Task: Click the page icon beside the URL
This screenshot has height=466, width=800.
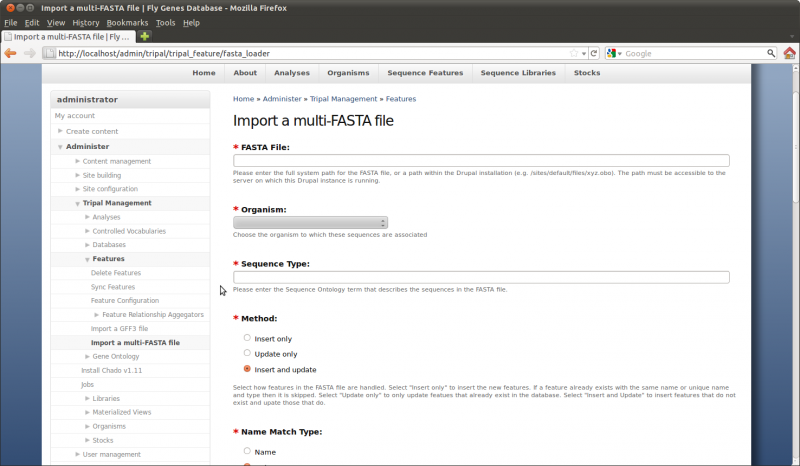Action: click(x=50, y=53)
